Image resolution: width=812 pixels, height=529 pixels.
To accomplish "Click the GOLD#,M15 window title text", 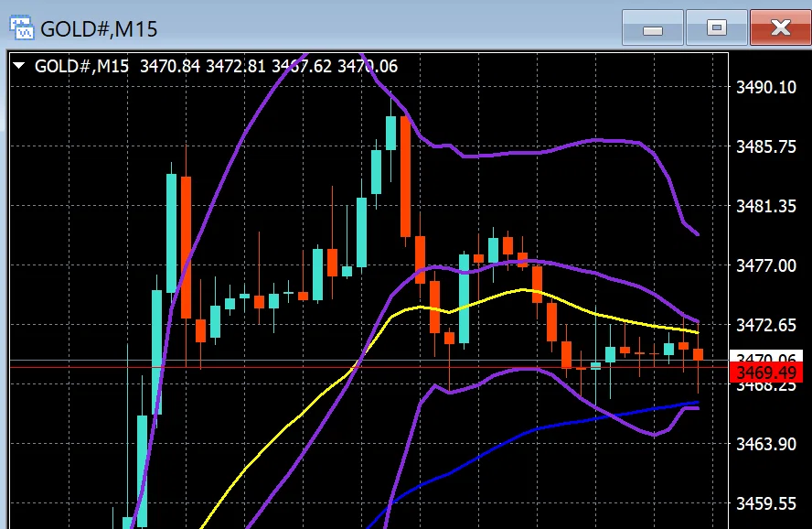I will point(99,29).
